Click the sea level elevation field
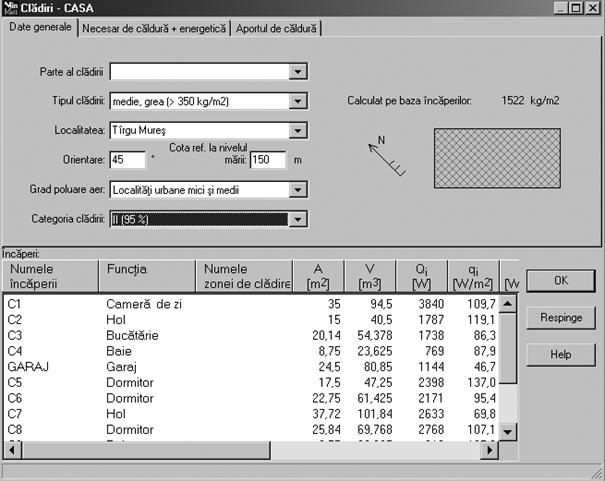The height and width of the screenshot is (481, 605). click(x=268, y=160)
